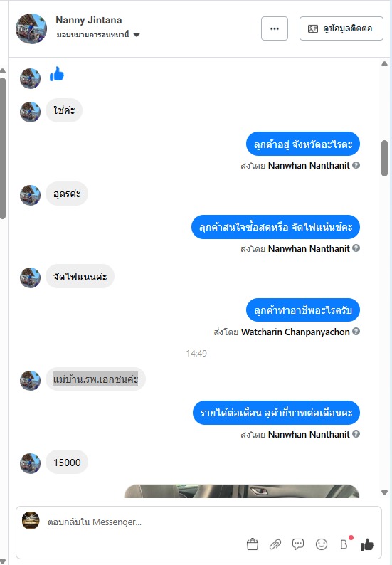This screenshot has height=565, width=392.
Task: Click the chat scrollbar up arrow
Action: click(x=384, y=64)
